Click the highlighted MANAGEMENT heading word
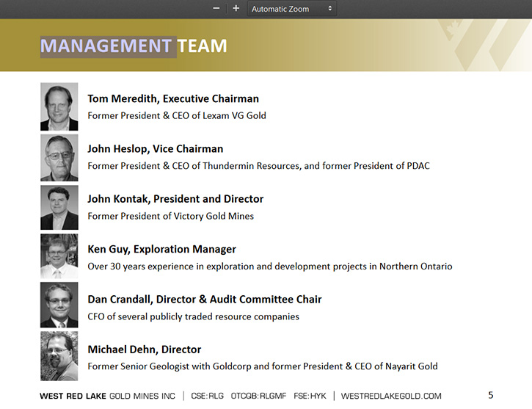The height and width of the screenshot is (409, 532). 106,46
